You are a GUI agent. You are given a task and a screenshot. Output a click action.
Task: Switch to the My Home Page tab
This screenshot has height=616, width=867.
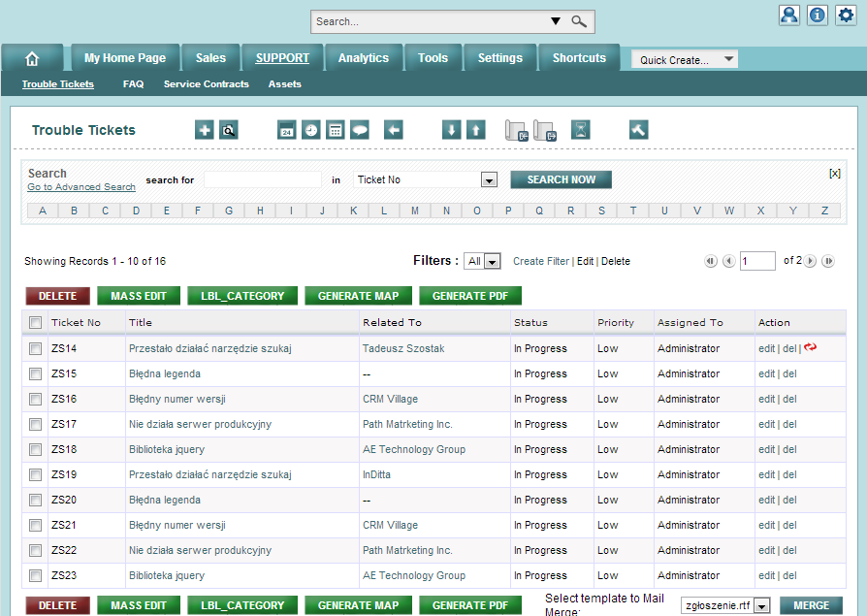[x=125, y=58]
